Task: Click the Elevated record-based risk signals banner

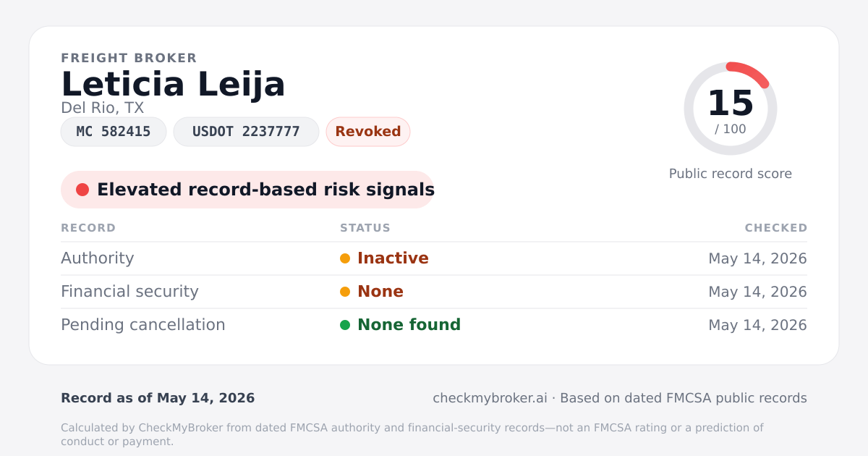Action: pos(247,190)
